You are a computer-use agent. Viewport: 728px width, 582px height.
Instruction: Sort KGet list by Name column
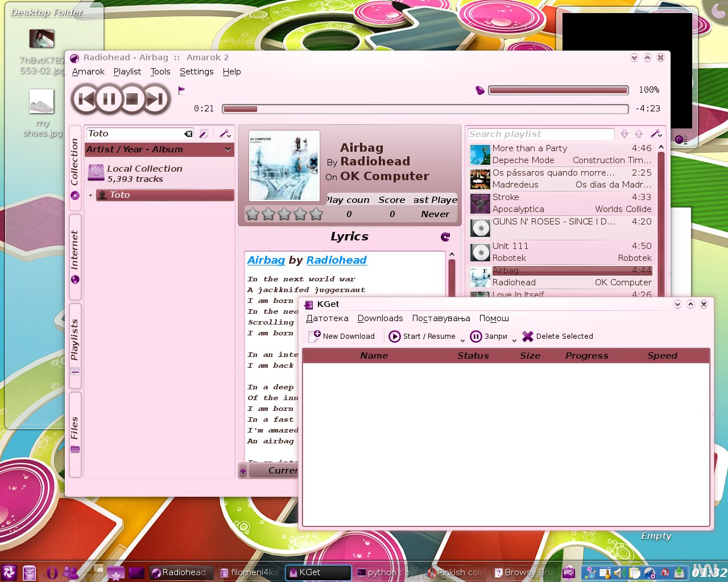(x=374, y=356)
